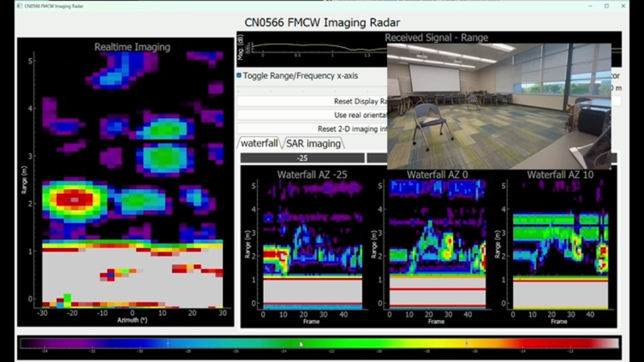Uncheck the Toggle Range/Frequency x-axis checkbox
The height and width of the screenshot is (362, 644).
pyautogui.click(x=239, y=75)
